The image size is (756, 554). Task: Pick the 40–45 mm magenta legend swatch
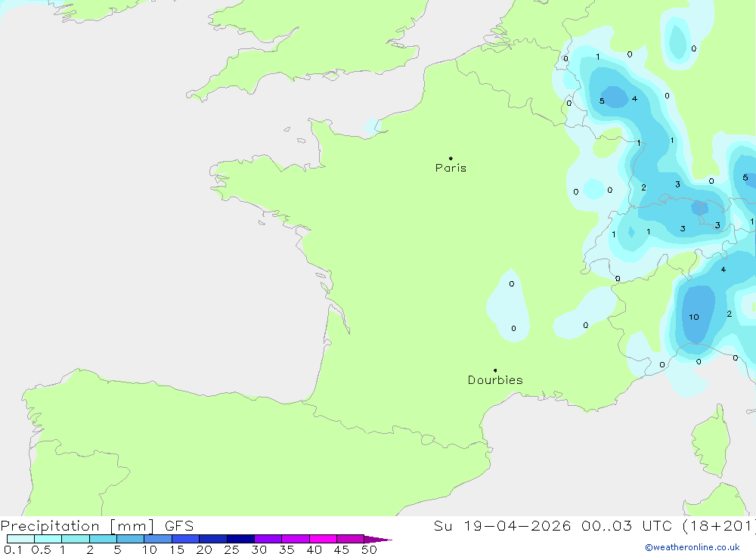pos(323,539)
